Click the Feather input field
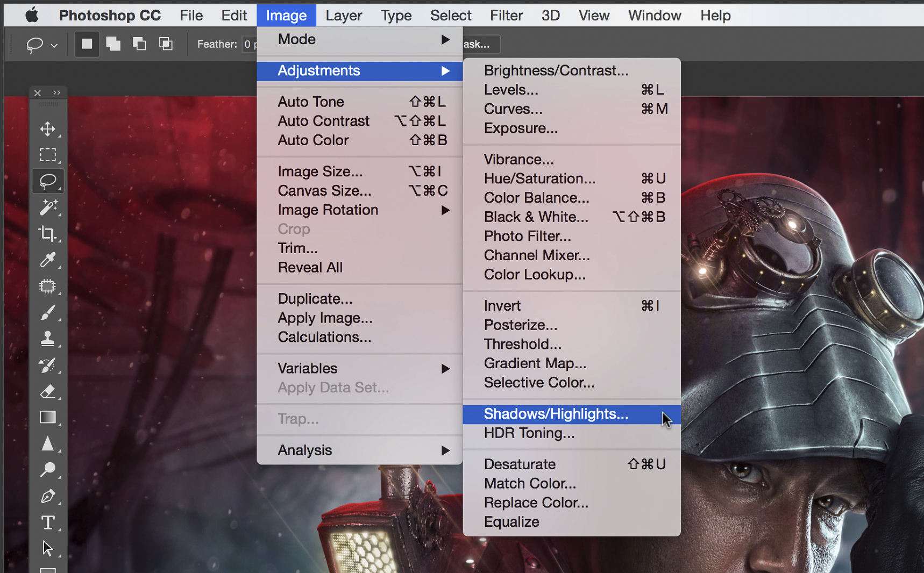The height and width of the screenshot is (573, 924). [x=249, y=44]
